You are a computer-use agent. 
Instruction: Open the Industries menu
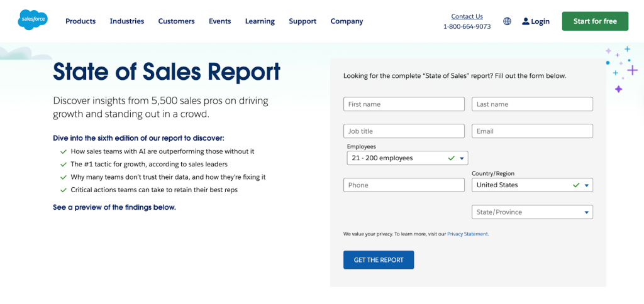[126, 21]
